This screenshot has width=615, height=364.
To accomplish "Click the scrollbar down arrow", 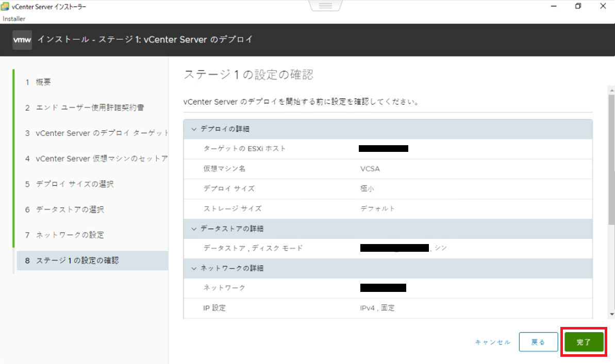I will 611,314.
